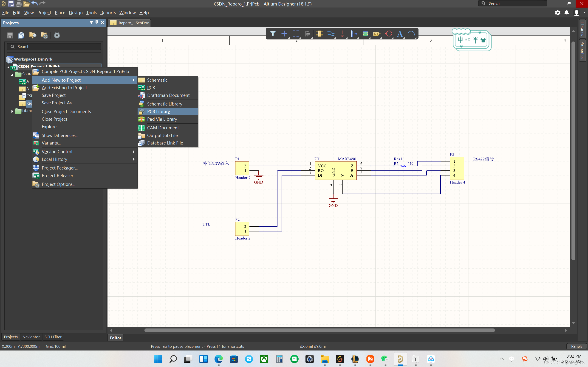
Task: Click Project Options menu entry
Action: (x=58, y=184)
